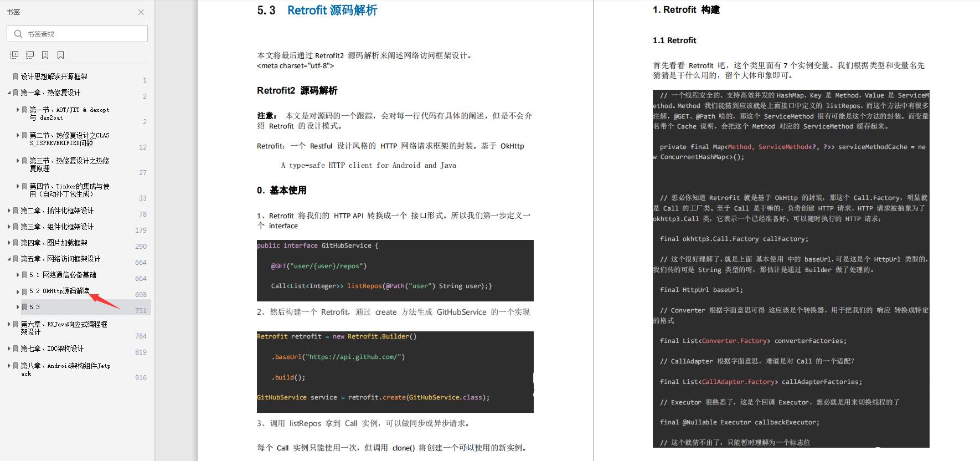Screen dimensions: 980x461
Task: Select 第四节、Tinker的集成与使用 bookmark
Action: pyautogui.click(x=69, y=190)
